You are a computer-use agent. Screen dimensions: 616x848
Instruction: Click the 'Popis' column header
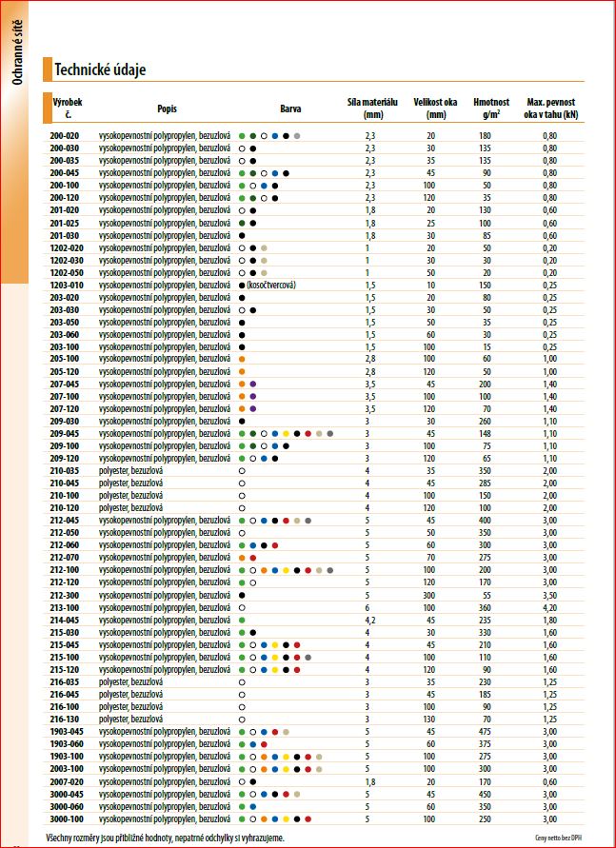168,108
